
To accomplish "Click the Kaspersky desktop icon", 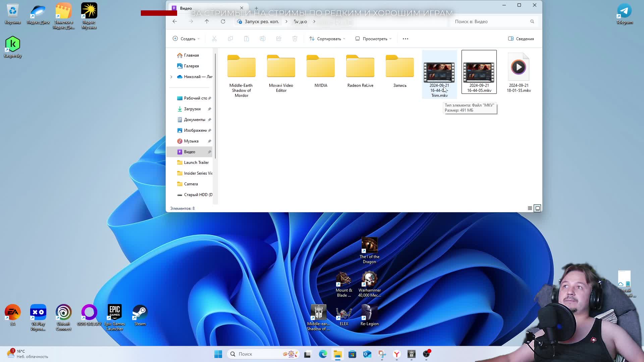I will coord(13,47).
